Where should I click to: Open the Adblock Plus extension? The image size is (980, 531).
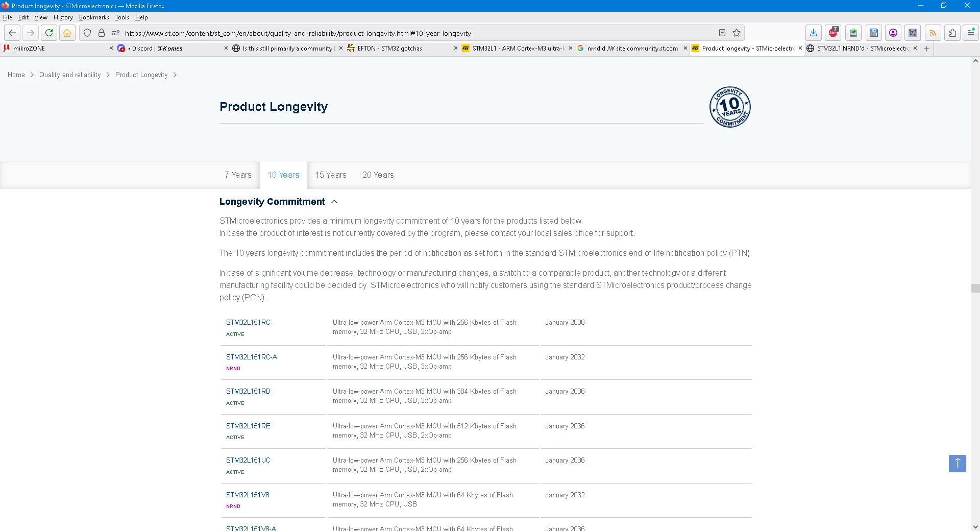(x=834, y=33)
